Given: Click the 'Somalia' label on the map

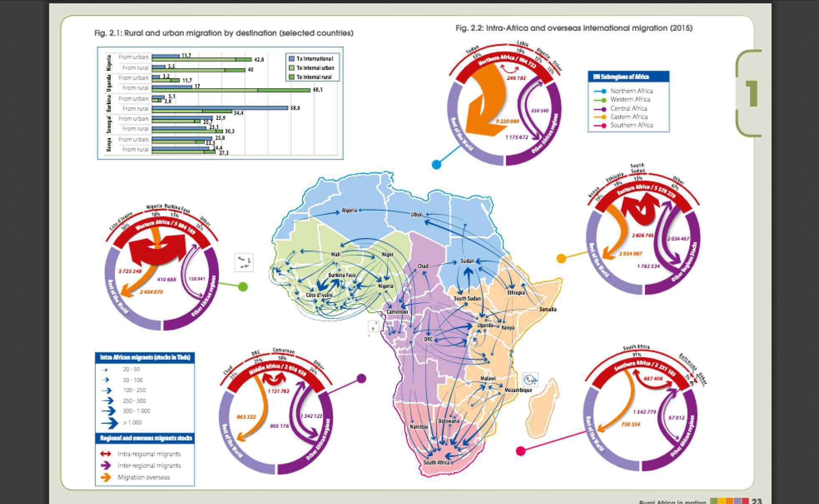Looking at the screenshot, I should [548, 309].
